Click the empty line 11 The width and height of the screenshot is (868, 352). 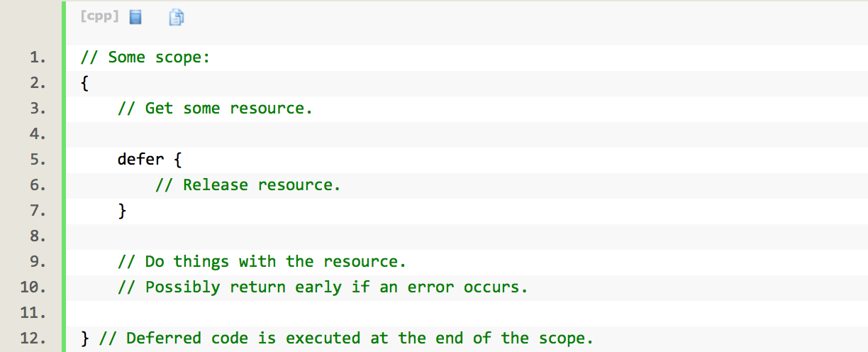[467, 313]
